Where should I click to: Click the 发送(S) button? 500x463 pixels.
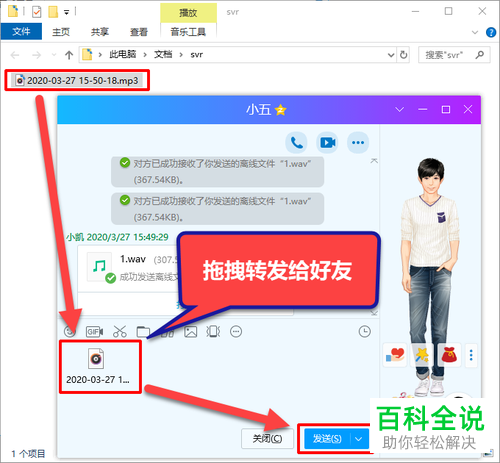pyautogui.click(x=327, y=439)
